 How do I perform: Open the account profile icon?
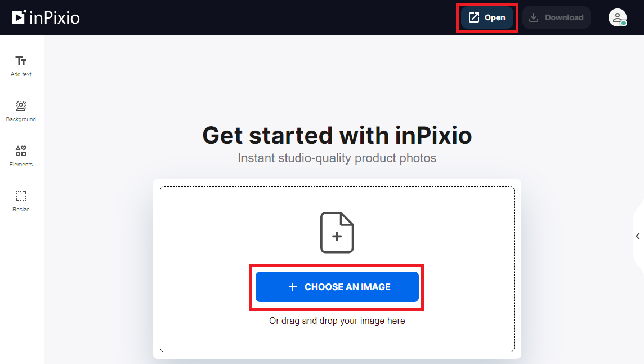point(618,17)
